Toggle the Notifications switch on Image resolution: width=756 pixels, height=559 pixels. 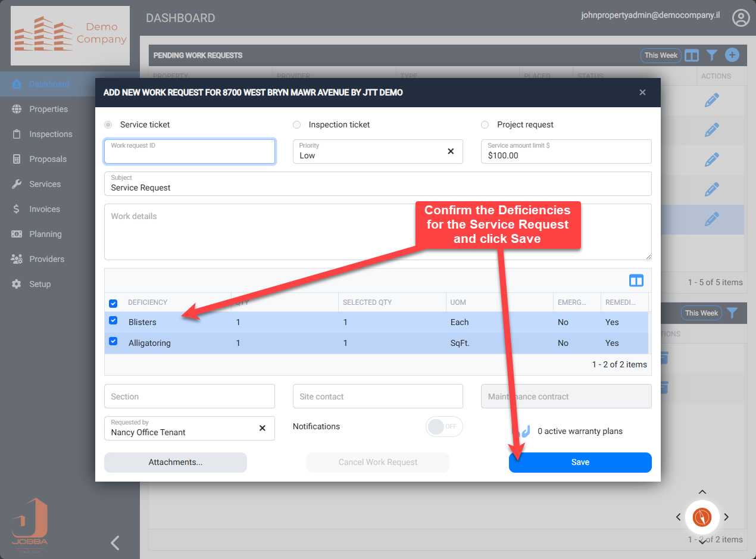pyautogui.click(x=443, y=426)
